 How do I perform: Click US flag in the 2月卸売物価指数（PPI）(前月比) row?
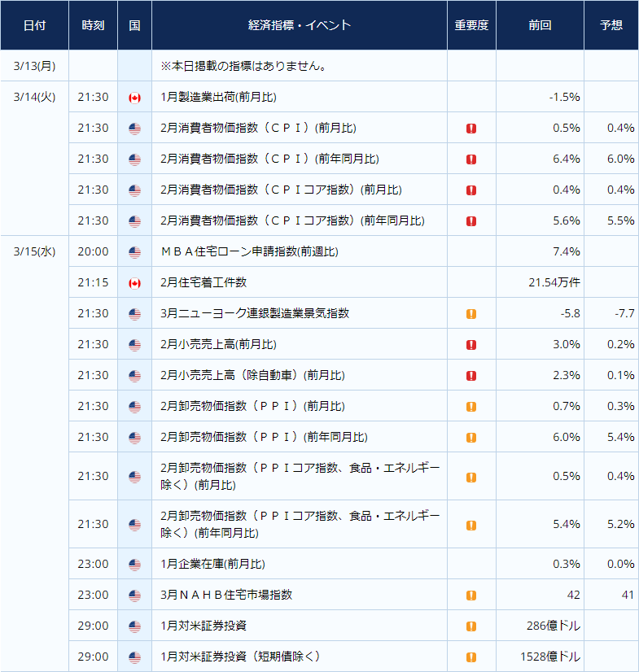point(134,407)
